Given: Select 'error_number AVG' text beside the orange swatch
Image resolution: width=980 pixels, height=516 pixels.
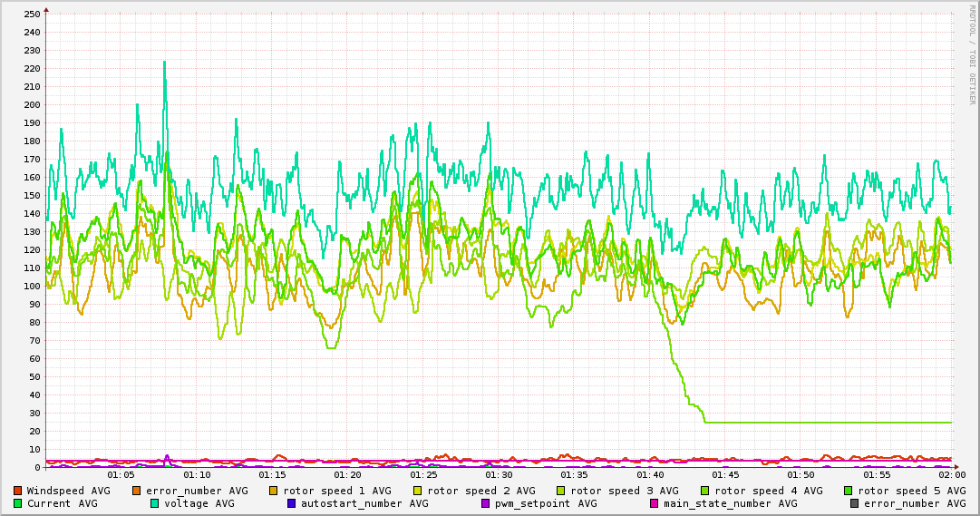Looking at the screenshot, I should pyautogui.click(x=197, y=491).
